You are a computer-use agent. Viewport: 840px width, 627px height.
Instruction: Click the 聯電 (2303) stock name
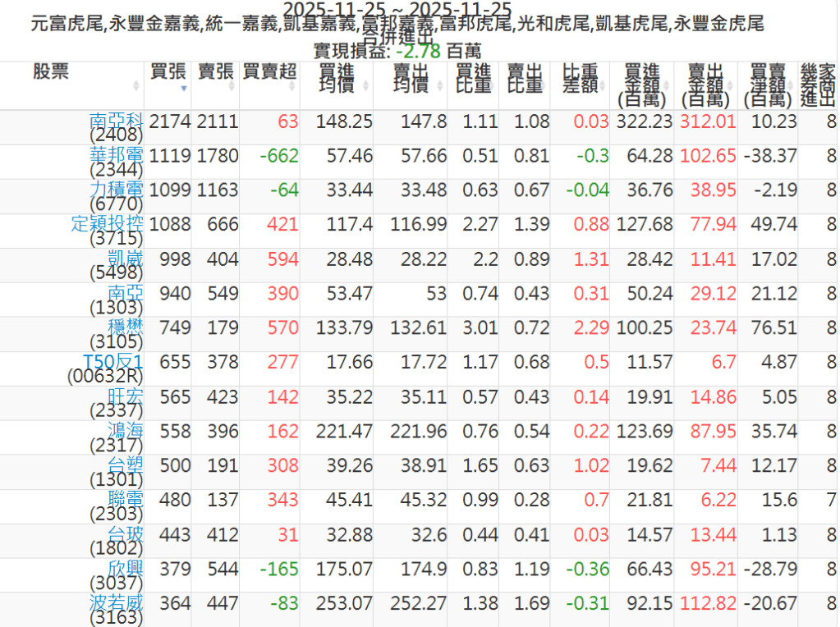click(x=125, y=500)
